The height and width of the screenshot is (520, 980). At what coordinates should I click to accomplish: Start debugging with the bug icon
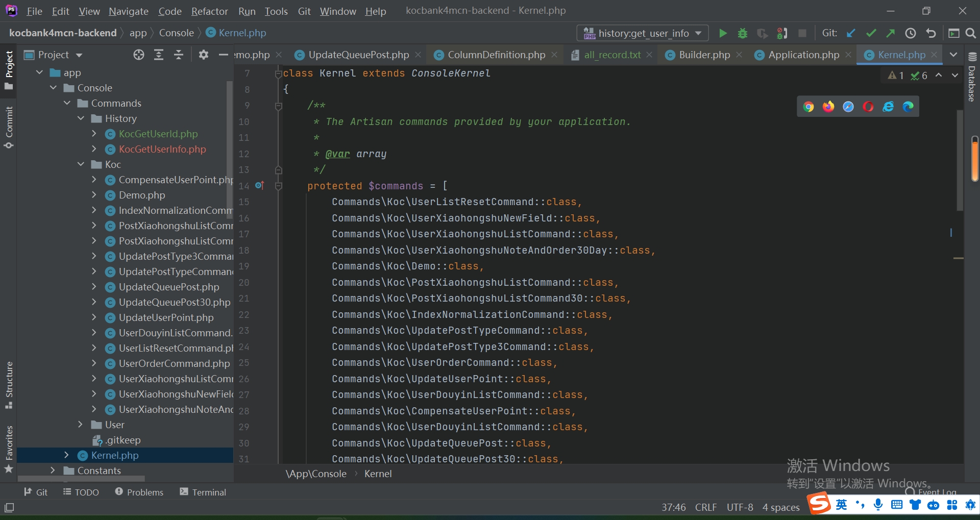pos(743,33)
